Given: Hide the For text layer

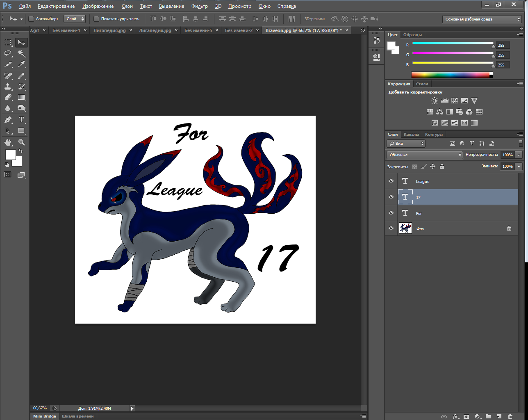Looking at the screenshot, I should [x=391, y=213].
